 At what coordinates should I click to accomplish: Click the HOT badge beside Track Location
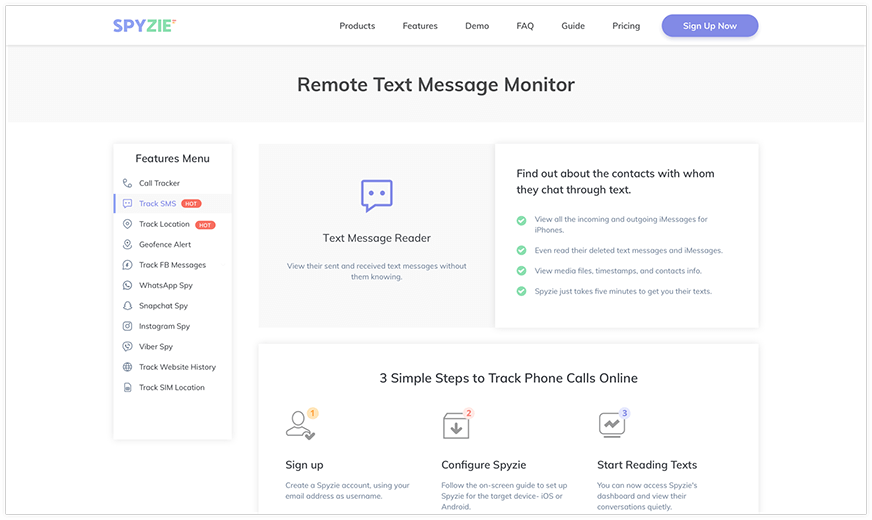click(x=205, y=225)
